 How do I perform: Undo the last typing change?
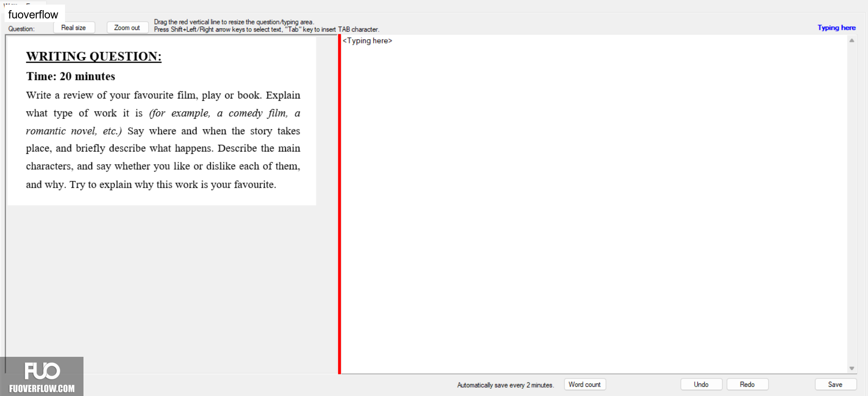701,384
